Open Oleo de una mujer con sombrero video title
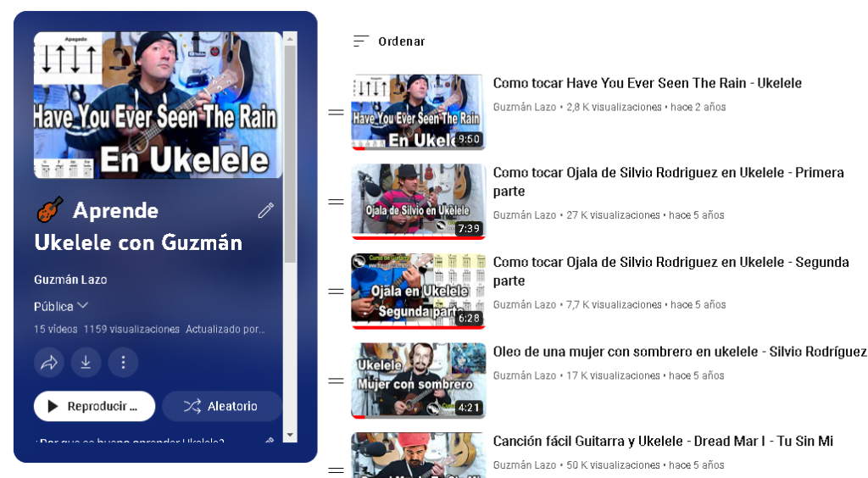The height and width of the screenshot is (478, 868). pos(679,352)
